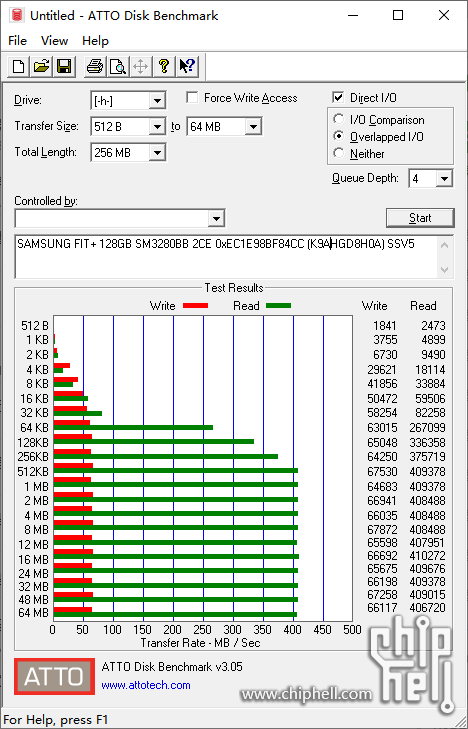Click read value 267099 in results
Screen dimensions: 468x729
(x=428, y=427)
